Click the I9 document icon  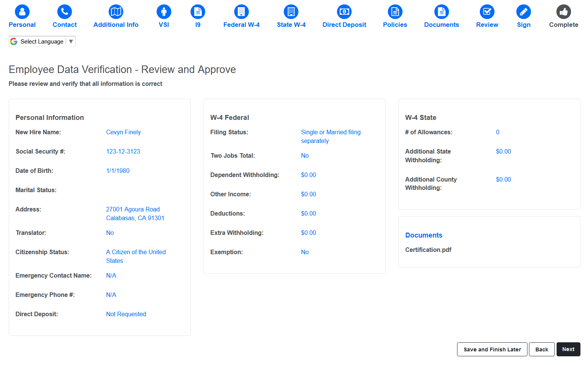coord(198,12)
